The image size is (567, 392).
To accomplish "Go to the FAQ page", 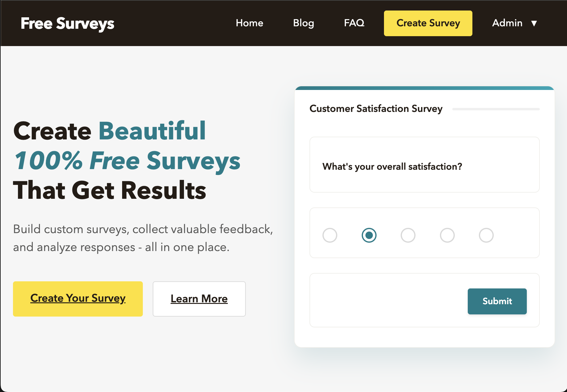I will [354, 23].
